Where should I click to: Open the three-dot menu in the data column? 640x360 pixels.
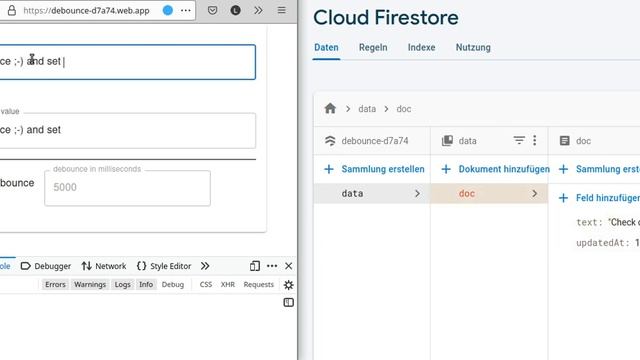(x=535, y=140)
